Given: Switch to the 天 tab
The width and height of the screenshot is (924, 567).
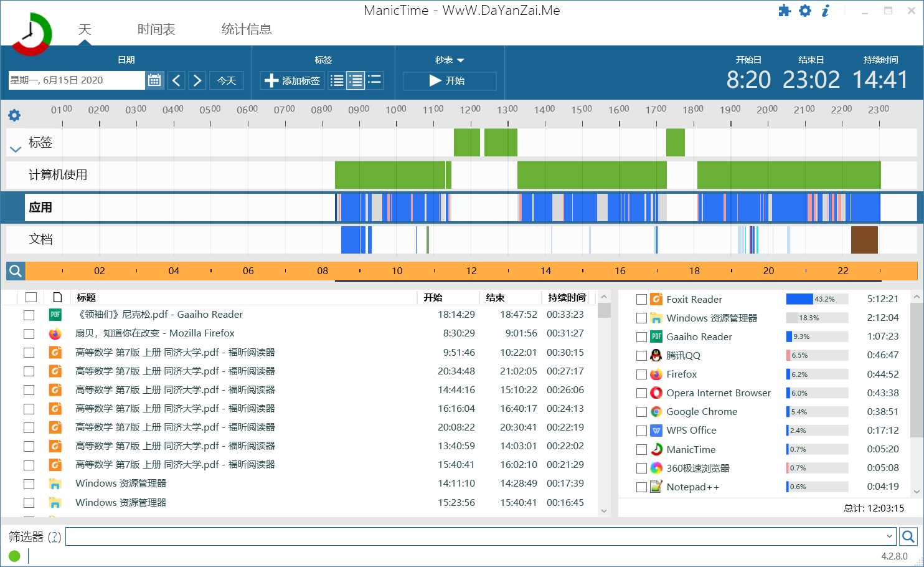Looking at the screenshot, I should [x=85, y=29].
